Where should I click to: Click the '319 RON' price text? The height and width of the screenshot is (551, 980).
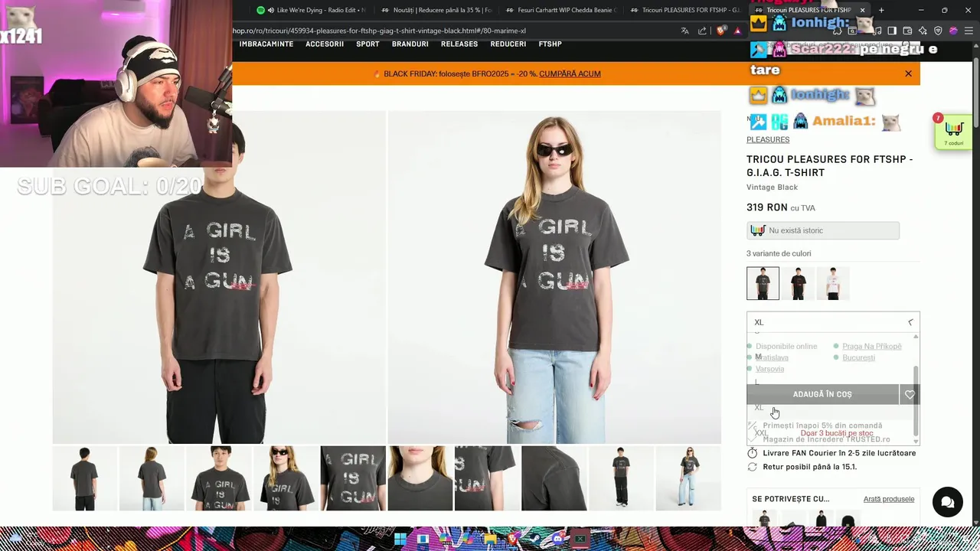pos(767,207)
